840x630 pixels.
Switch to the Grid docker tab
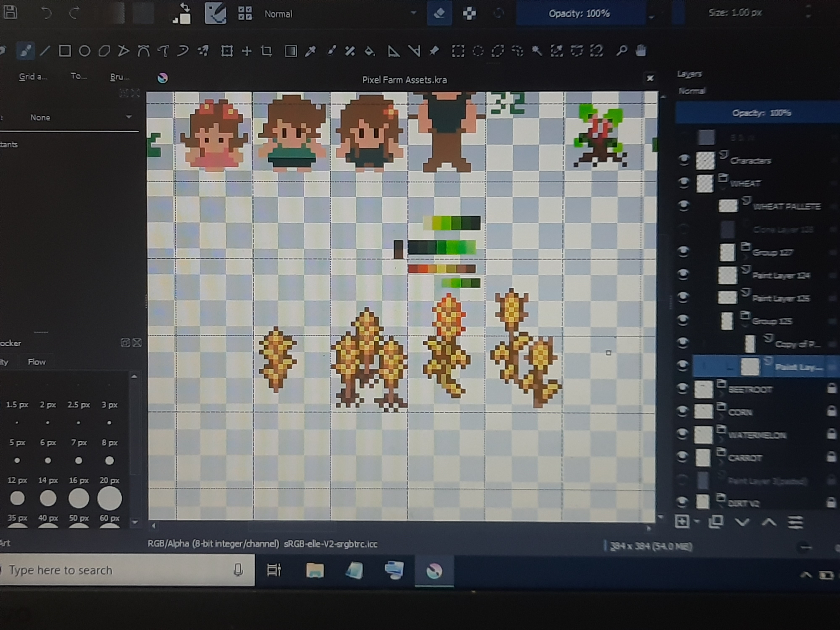pyautogui.click(x=33, y=77)
